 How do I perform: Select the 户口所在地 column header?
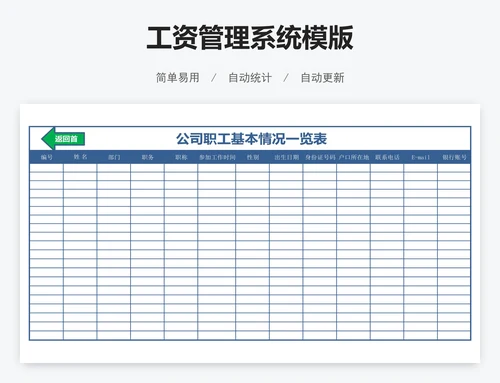(354, 157)
